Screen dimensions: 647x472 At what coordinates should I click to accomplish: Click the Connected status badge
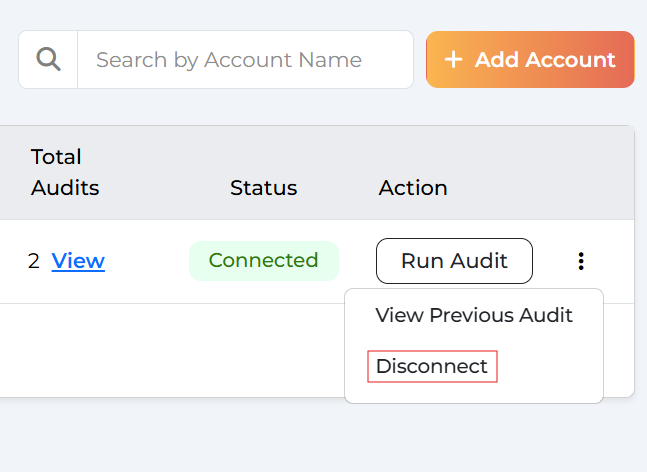click(x=264, y=261)
